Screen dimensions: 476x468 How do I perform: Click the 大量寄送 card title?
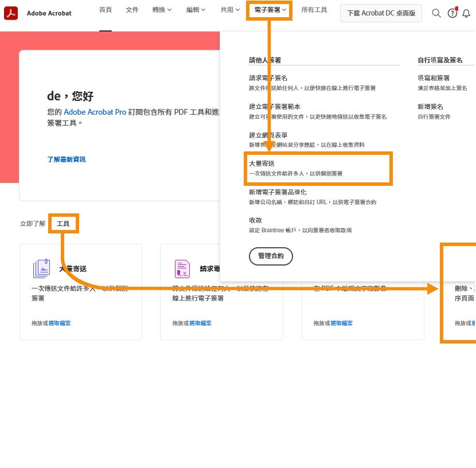pyautogui.click(x=73, y=268)
